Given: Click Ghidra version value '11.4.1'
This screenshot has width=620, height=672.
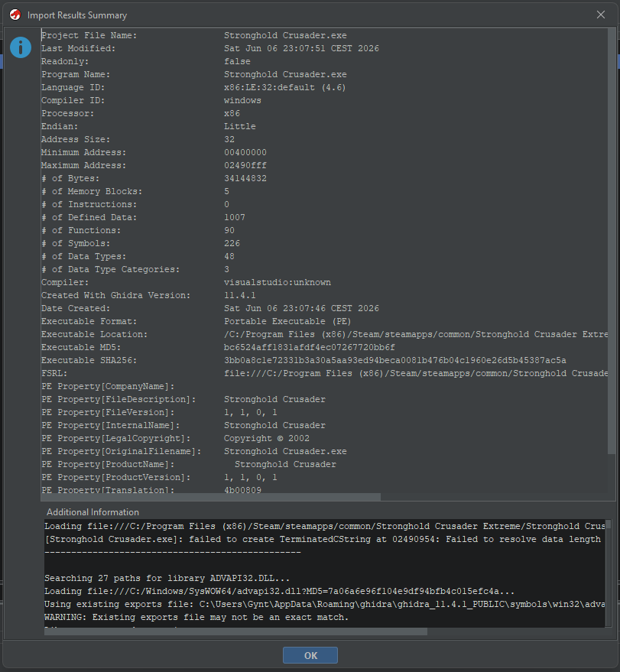Looking at the screenshot, I should 239,295.
